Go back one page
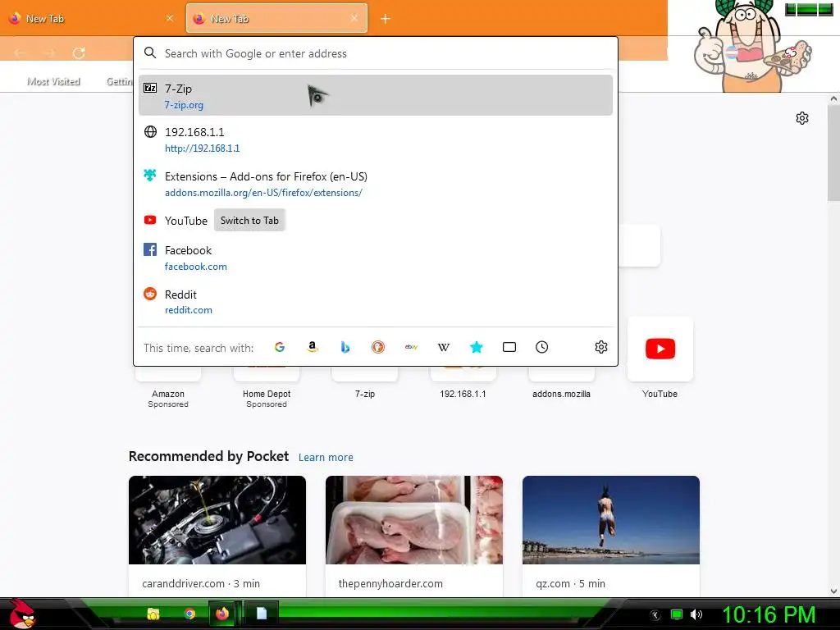This screenshot has height=630, width=840. pos(20,53)
